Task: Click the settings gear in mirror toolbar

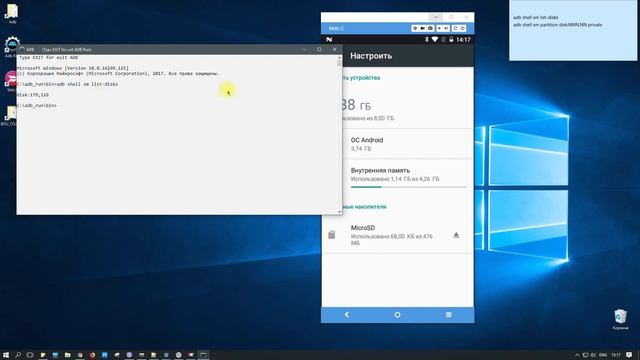Action: (415, 28)
